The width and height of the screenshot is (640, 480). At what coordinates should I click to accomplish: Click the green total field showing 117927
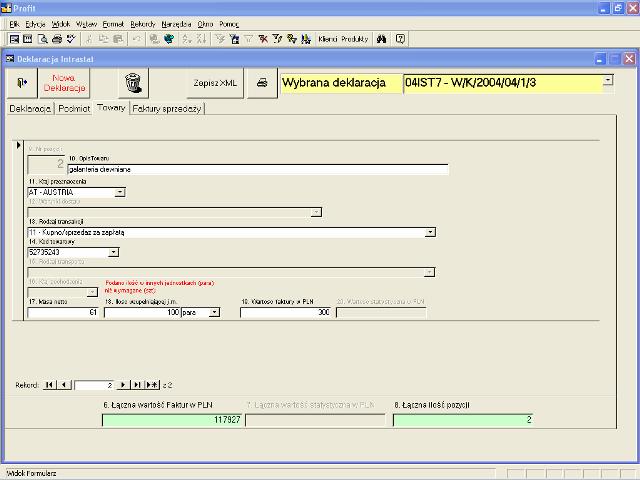coord(172,420)
